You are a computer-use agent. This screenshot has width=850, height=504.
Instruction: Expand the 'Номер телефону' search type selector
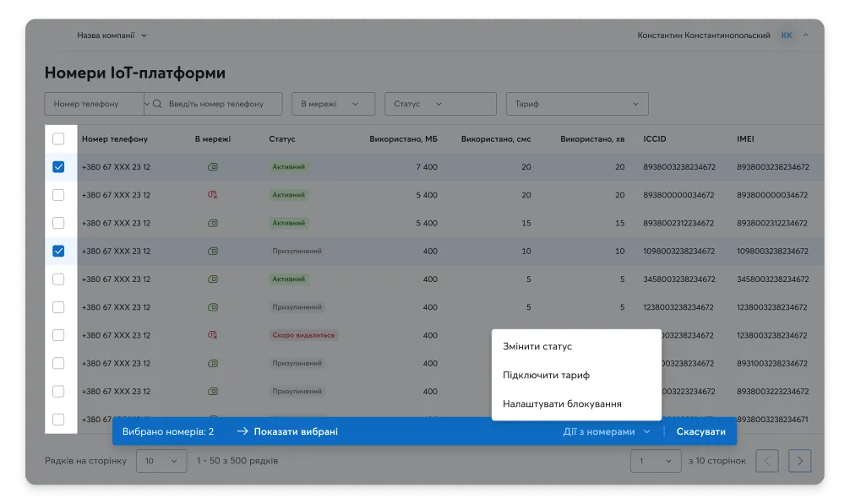(95, 104)
